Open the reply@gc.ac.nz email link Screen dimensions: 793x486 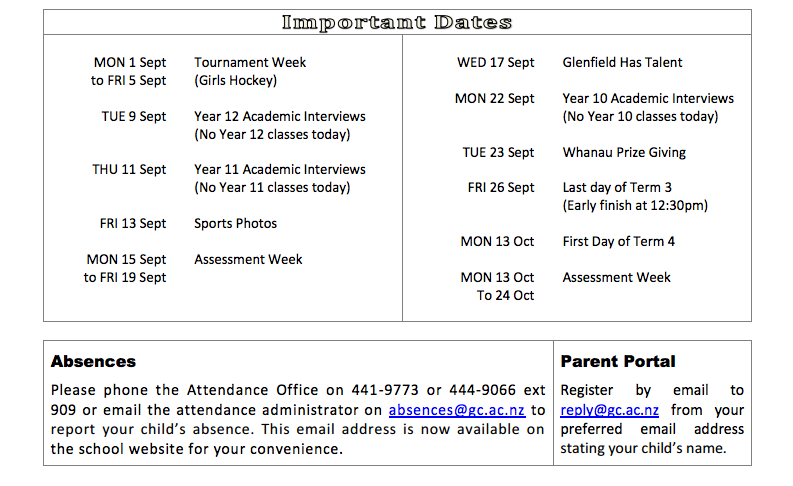pos(609,410)
